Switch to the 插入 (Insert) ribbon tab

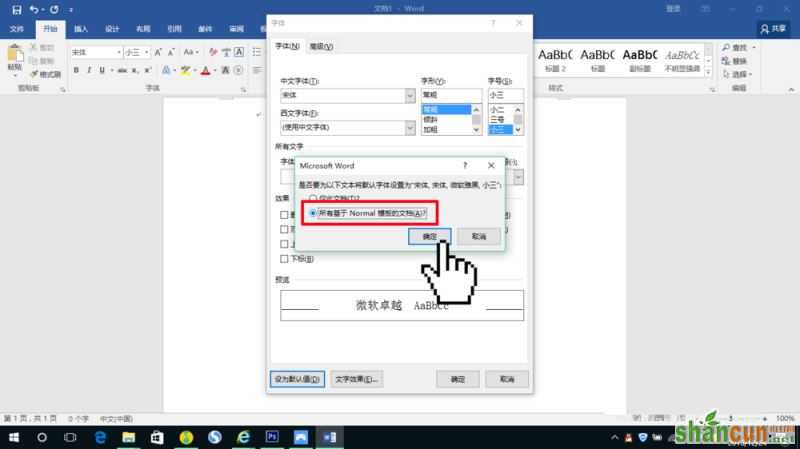(81, 29)
